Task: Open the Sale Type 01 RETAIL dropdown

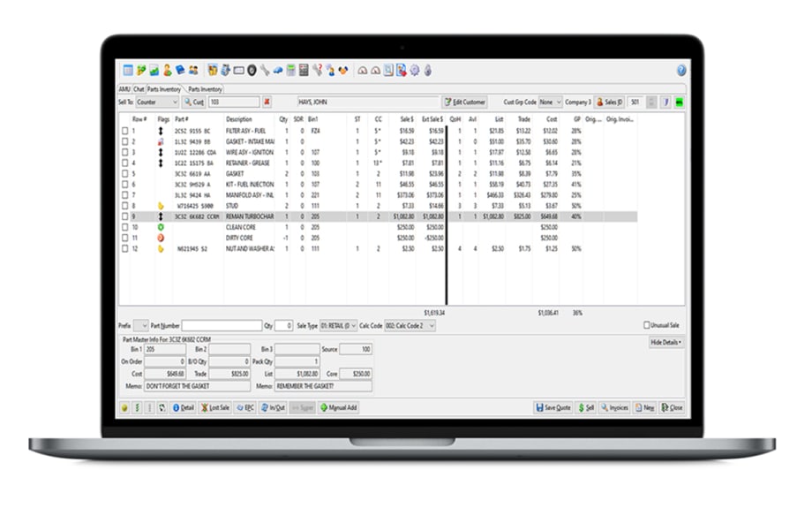Action: click(339, 325)
